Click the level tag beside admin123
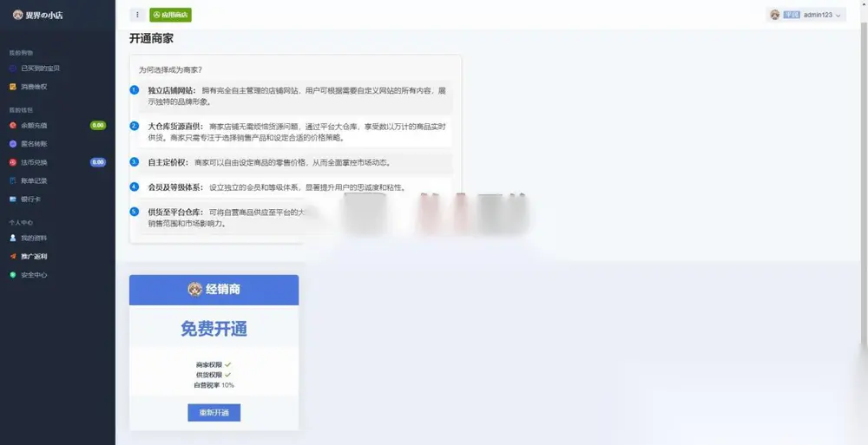The width and height of the screenshot is (868, 445). [x=792, y=15]
